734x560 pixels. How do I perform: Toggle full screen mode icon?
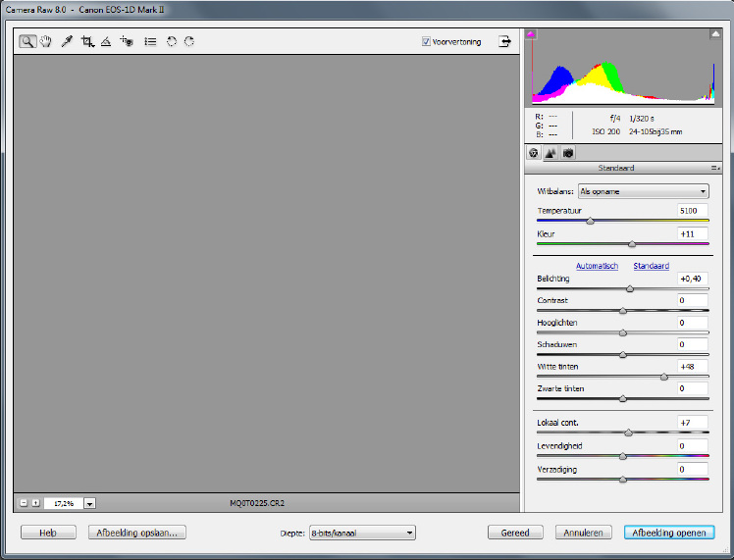tap(504, 41)
